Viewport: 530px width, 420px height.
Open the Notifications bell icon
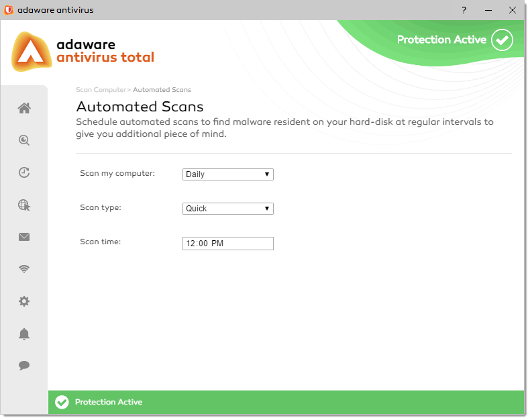tap(24, 333)
